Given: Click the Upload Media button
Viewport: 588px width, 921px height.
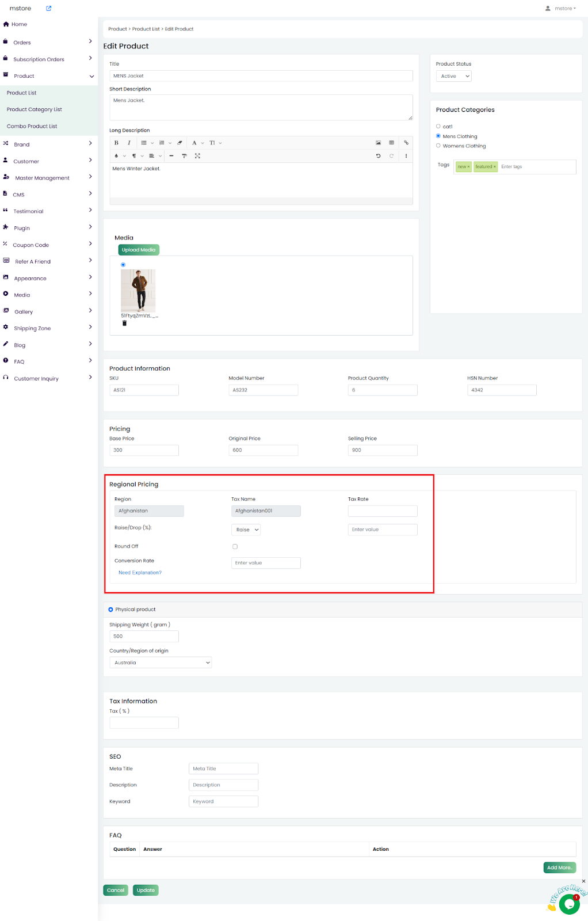Looking at the screenshot, I should (139, 250).
